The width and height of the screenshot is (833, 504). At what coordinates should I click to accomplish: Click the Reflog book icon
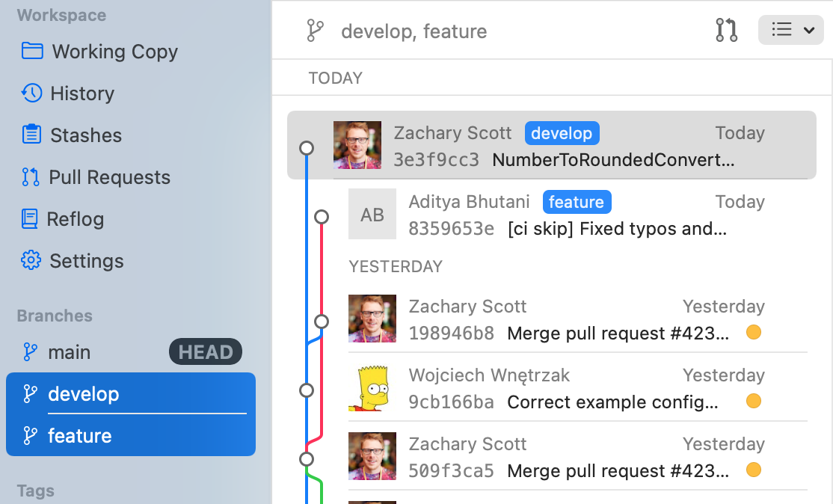(x=30, y=219)
